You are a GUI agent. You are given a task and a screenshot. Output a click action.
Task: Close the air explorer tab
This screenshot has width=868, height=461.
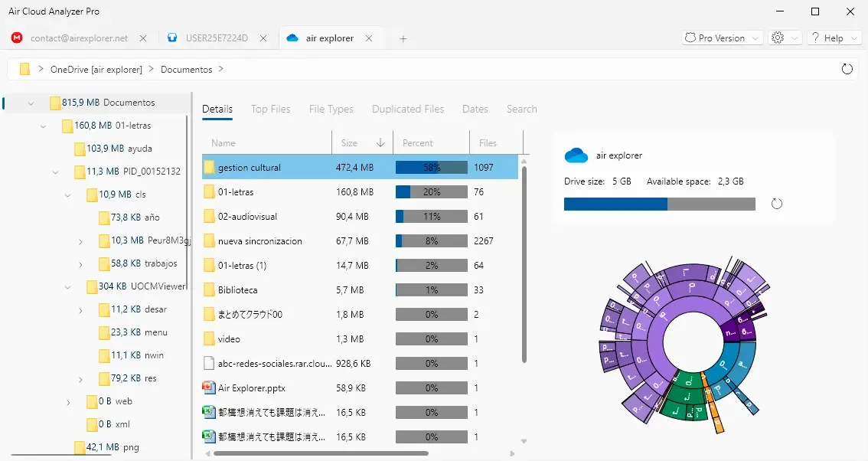tap(369, 38)
